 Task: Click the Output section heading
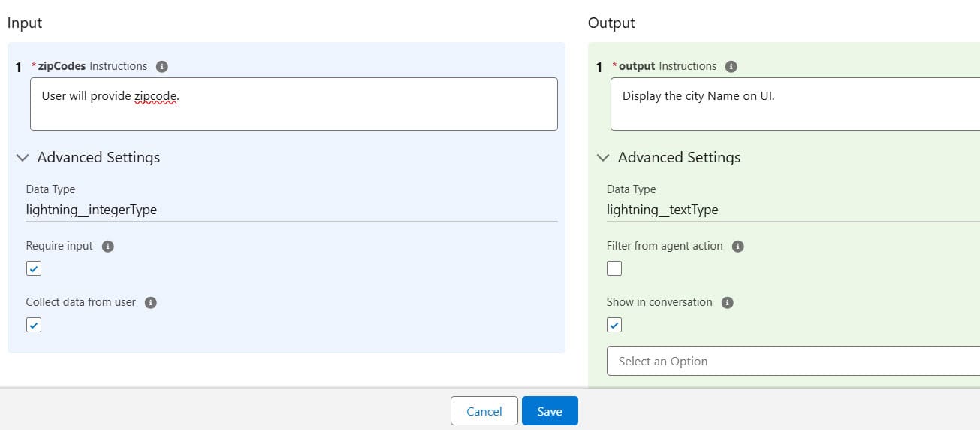click(x=611, y=23)
